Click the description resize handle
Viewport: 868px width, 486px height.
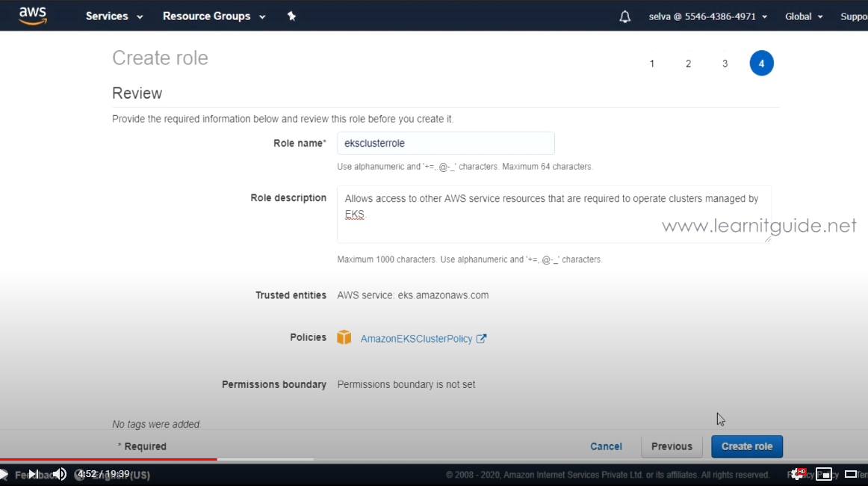pyautogui.click(x=768, y=239)
